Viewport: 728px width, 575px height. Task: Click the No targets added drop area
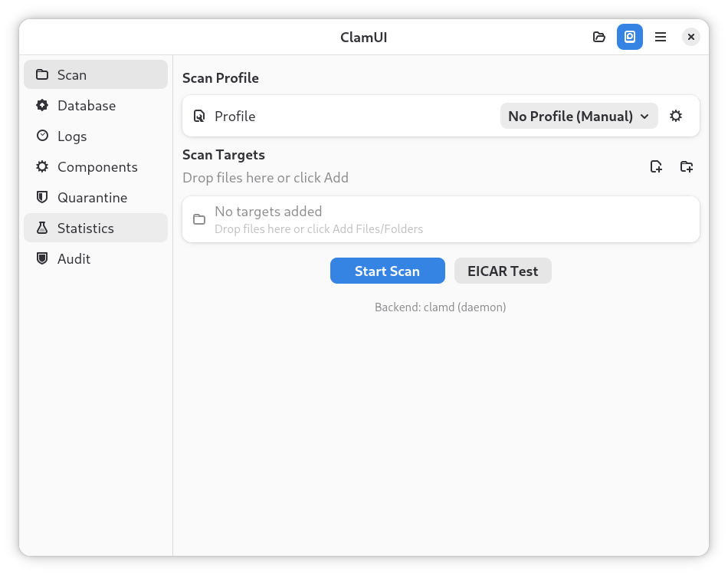(x=441, y=219)
